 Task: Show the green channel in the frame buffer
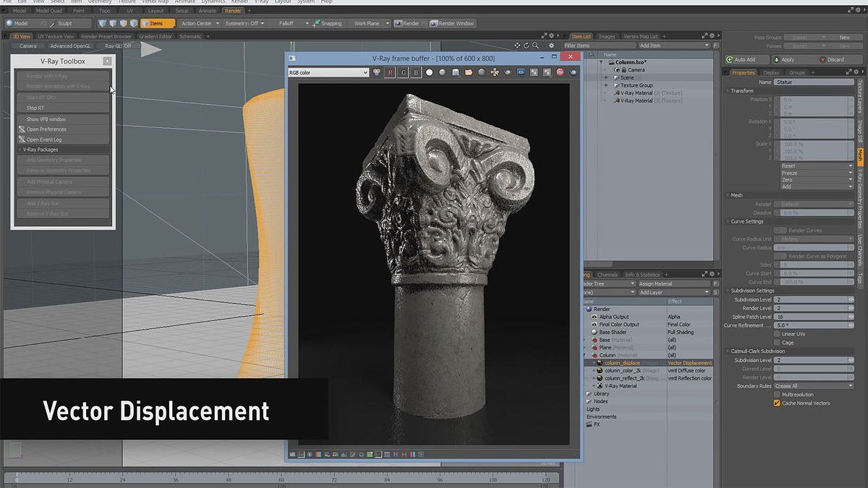pyautogui.click(x=403, y=72)
